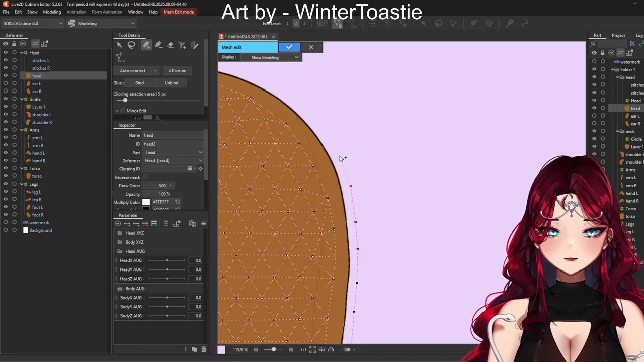Viewport: 644px width, 362px height.
Task: Open the SDK5.0/Cubism5.0 version dropdown
Action: (33, 23)
